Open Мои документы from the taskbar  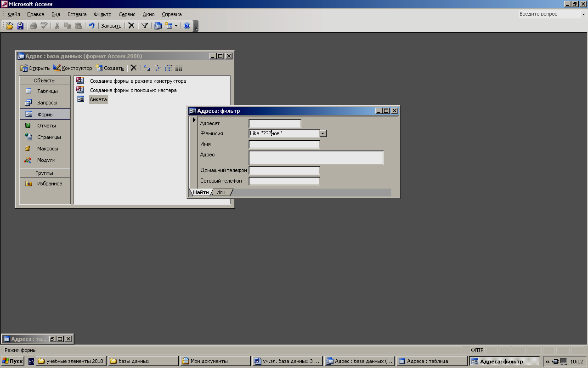(215, 361)
